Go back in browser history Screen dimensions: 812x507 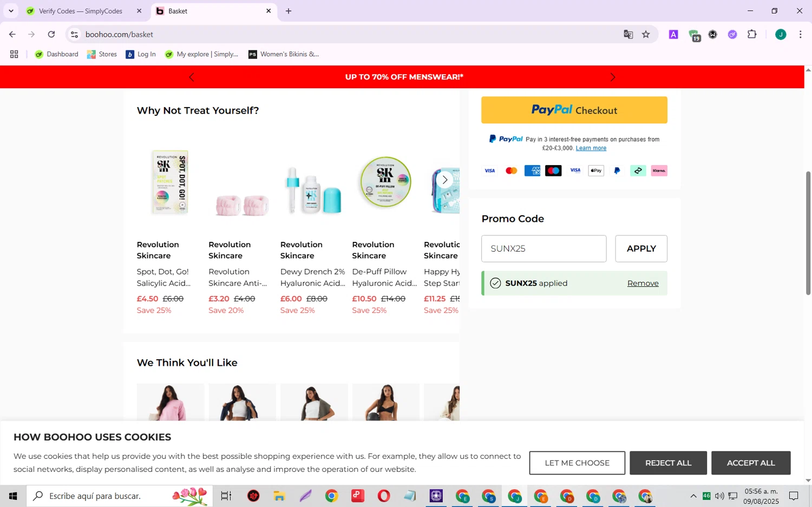[x=12, y=34]
